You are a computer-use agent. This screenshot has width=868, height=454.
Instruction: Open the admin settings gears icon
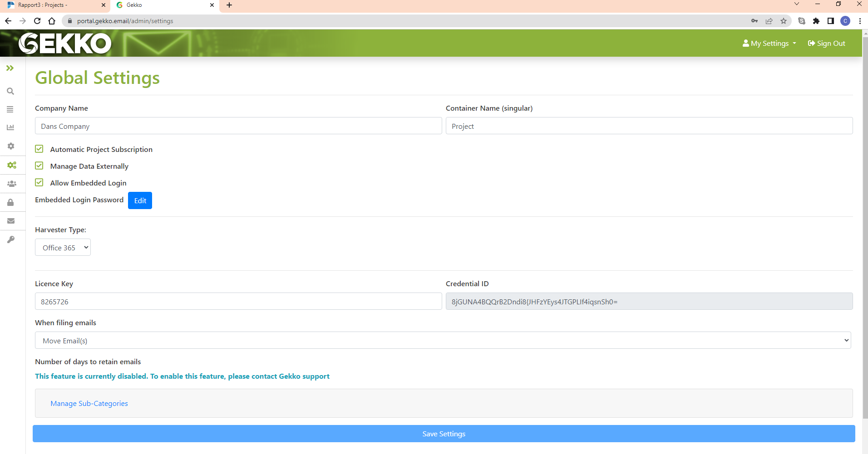point(12,165)
